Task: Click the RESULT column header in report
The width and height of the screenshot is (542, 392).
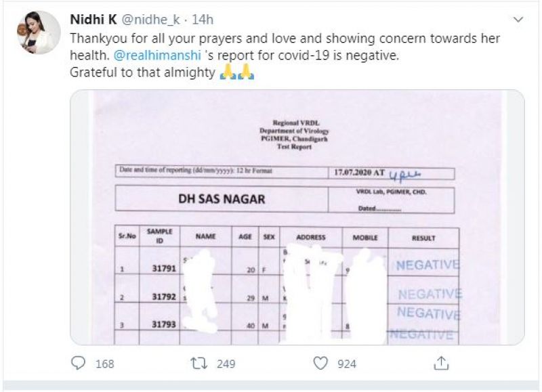Action: pos(423,238)
